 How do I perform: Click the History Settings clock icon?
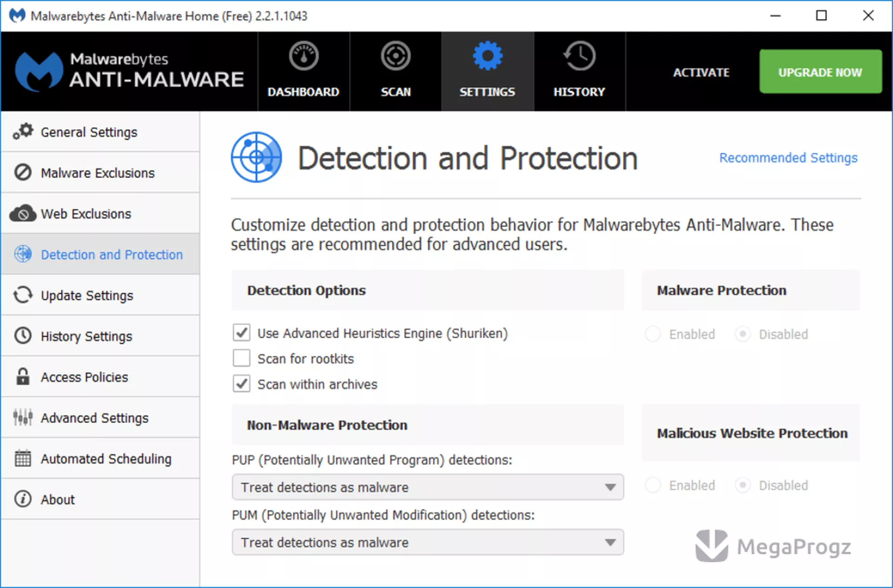[x=23, y=336]
